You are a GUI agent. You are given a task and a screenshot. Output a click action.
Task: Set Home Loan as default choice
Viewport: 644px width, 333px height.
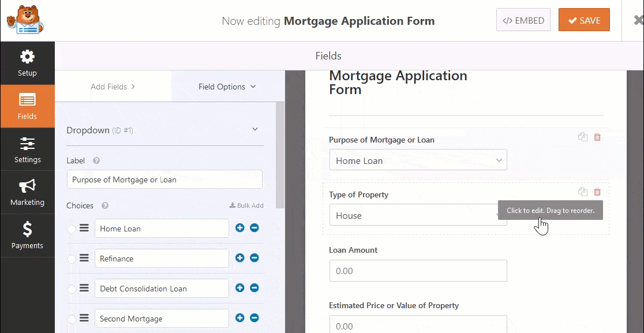[72, 229]
